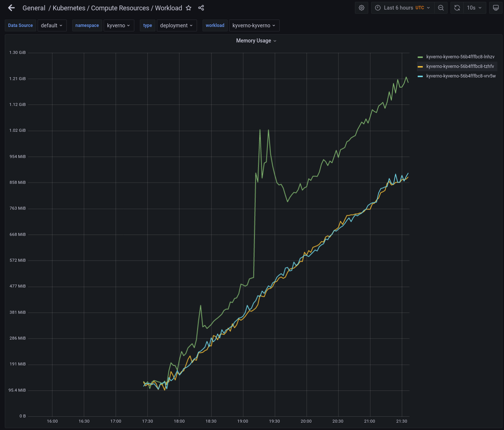The width and height of the screenshot is (504, 430).
Task: Zoom out the time range
Action: tap(441, 8)
